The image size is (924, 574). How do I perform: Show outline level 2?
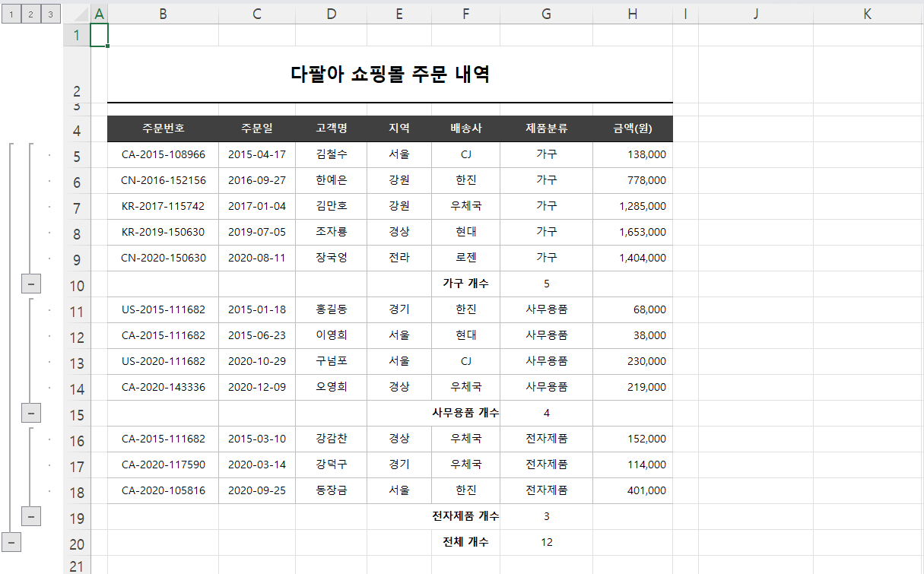(30, 14)
